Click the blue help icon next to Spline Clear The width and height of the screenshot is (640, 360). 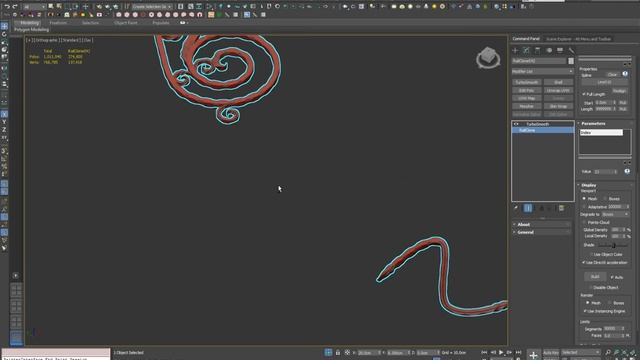(625, 74)
